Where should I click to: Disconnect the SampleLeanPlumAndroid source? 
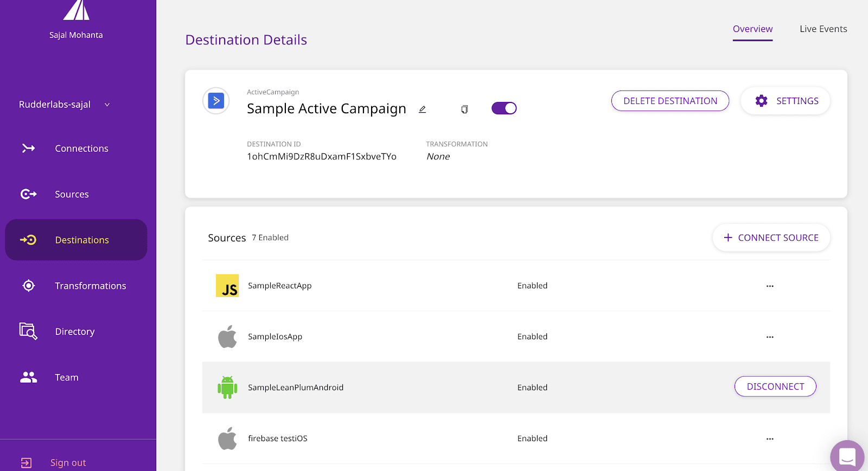[x=775, y=386]
